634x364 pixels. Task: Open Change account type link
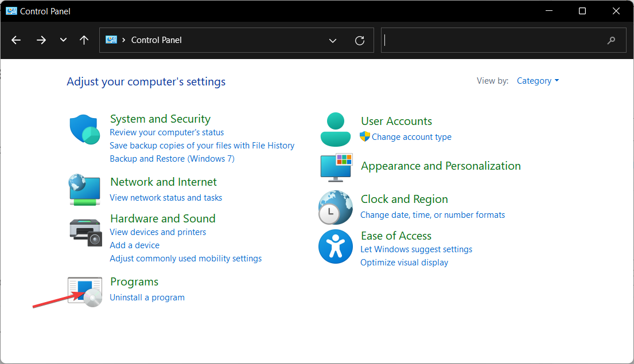point(411,137)
